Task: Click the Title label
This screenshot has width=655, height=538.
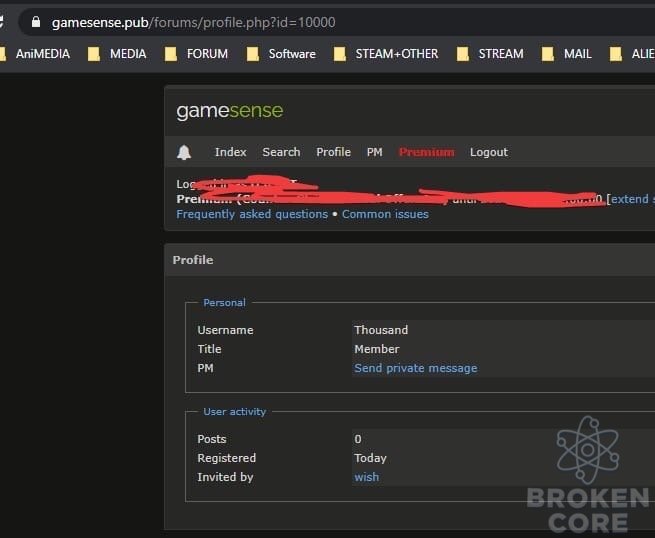Action: click(x=209, y=349)
